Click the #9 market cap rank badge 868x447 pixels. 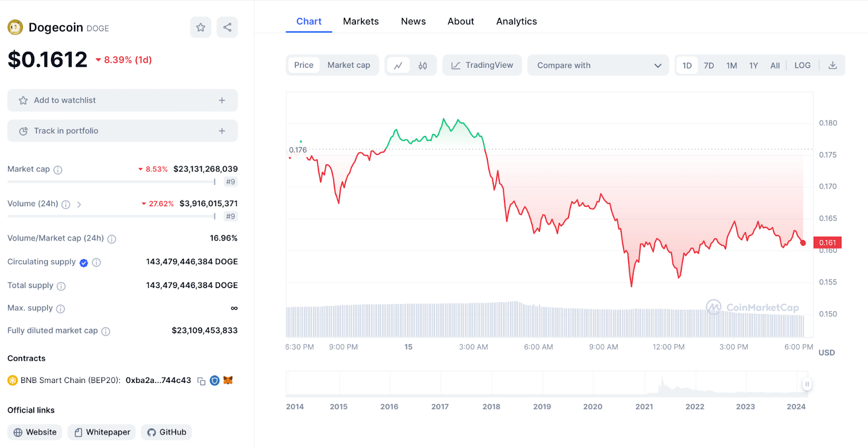(231, 182)
